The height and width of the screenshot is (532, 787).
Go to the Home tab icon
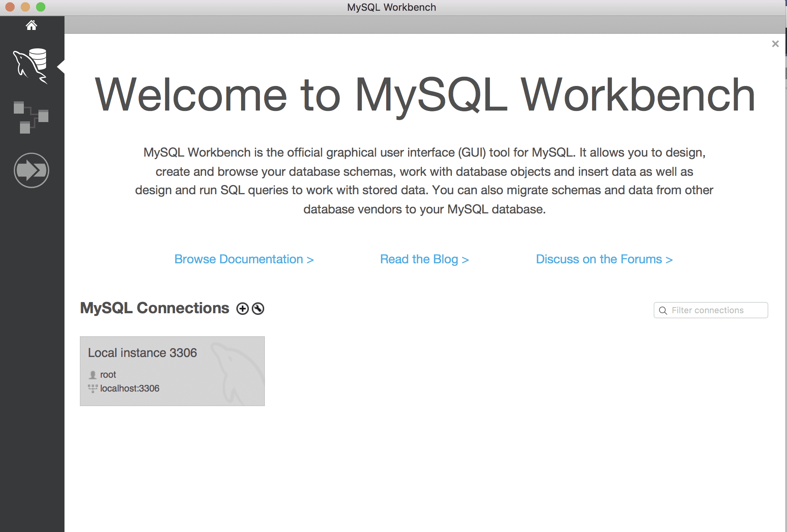pyautogui.click(x=31, y=25)
